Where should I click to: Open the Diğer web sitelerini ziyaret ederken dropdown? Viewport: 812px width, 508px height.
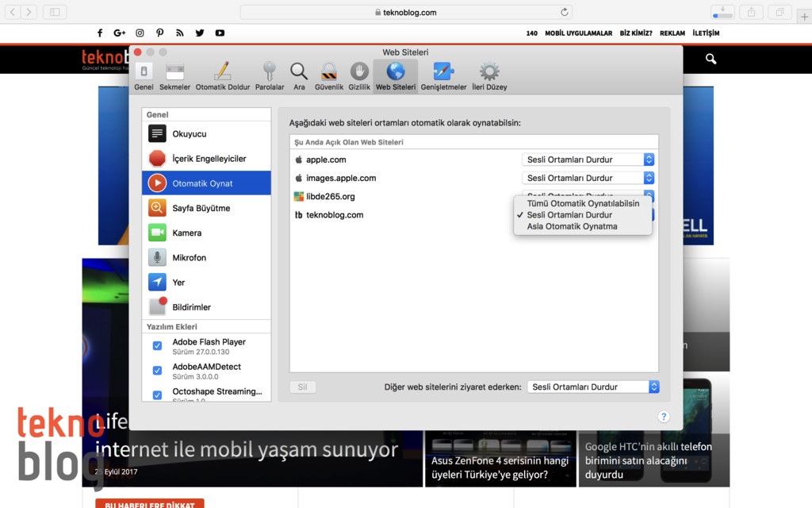593,387
